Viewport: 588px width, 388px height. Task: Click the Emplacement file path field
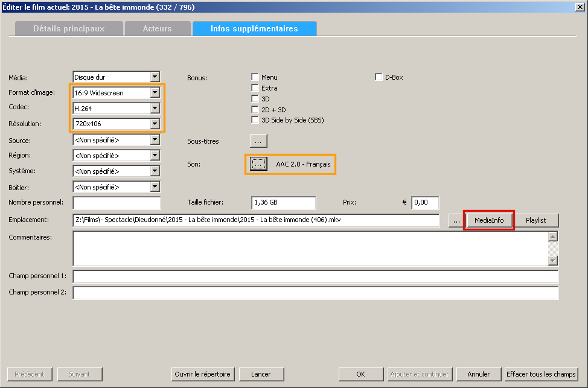256,220
